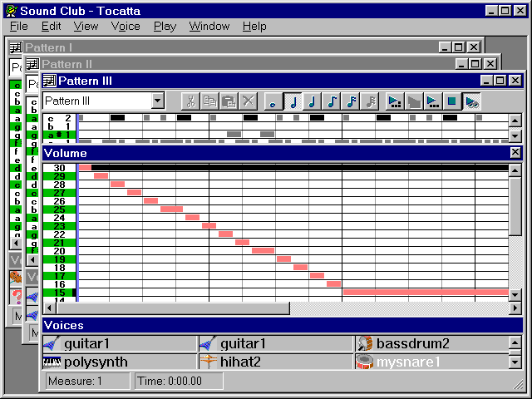Click the note row label c 2
Screen dimensions: 532x399
pos(59,118)
